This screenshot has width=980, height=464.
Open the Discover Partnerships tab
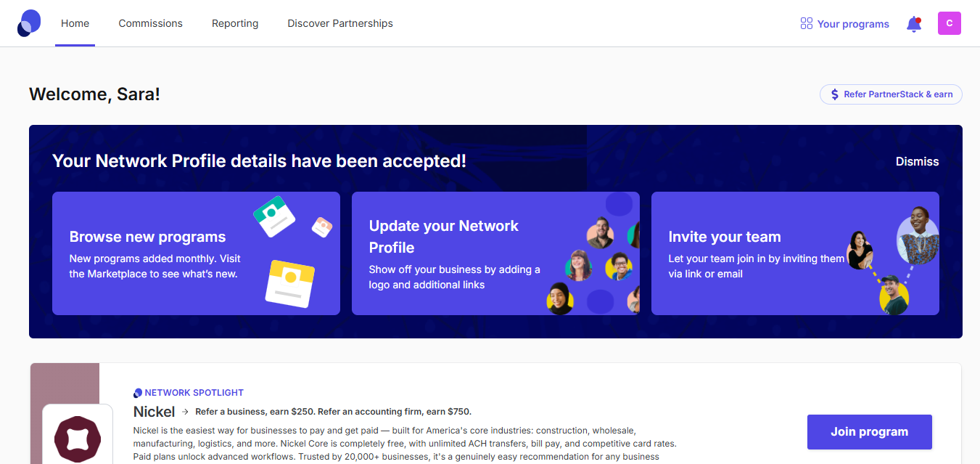point(340,23)
